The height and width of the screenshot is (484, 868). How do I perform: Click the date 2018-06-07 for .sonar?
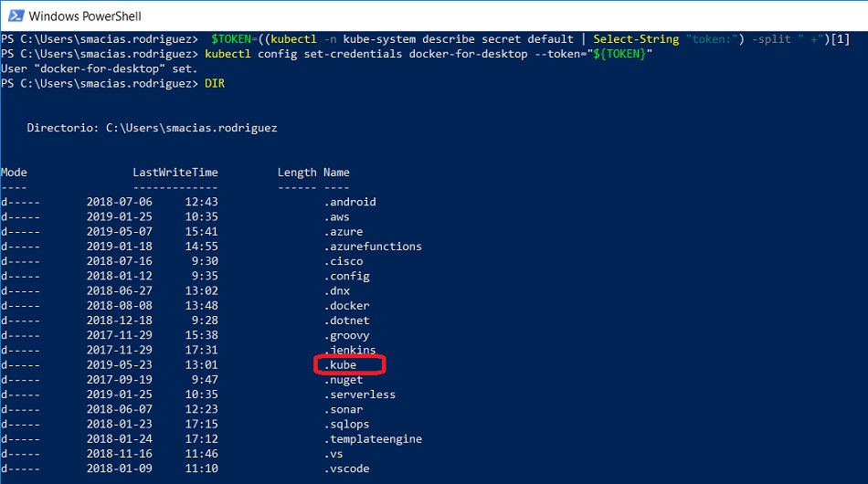(119, 409)
